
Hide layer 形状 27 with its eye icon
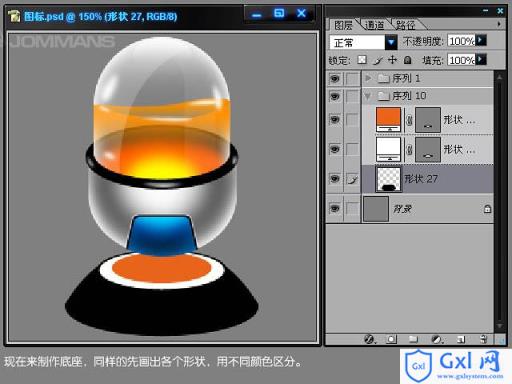(335, 179)
